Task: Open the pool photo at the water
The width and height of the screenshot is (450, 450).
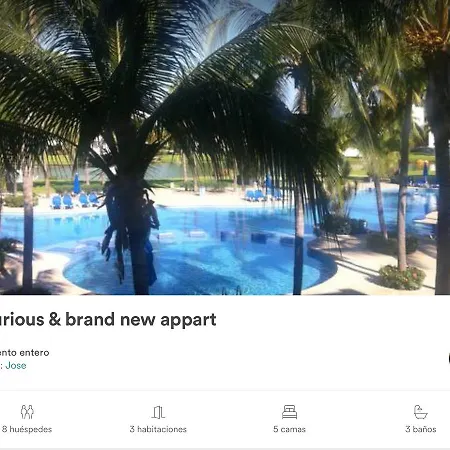Action: [x=213, y=253]
